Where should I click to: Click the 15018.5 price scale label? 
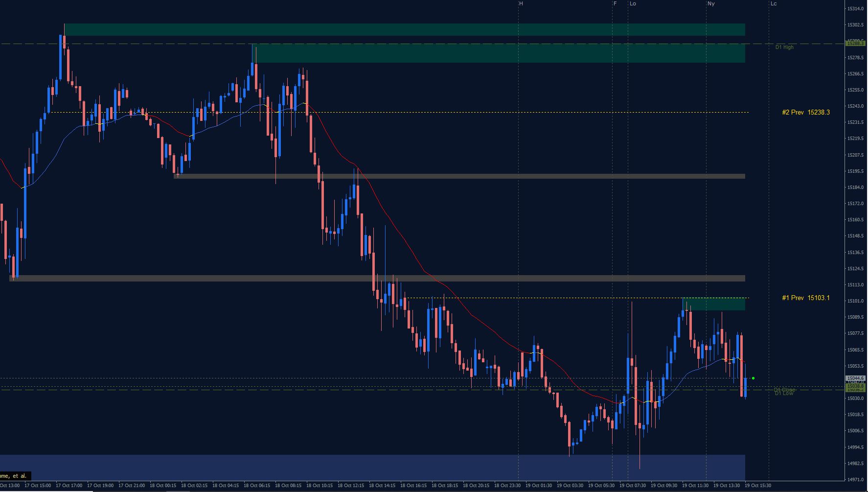[x=856, y=415]
